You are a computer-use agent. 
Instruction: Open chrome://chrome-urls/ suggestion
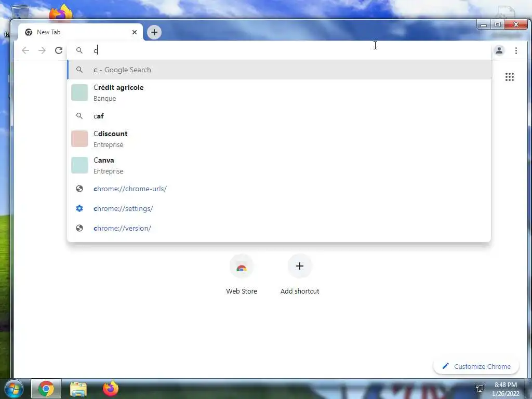pyautogui.click(x=279, y=189)
